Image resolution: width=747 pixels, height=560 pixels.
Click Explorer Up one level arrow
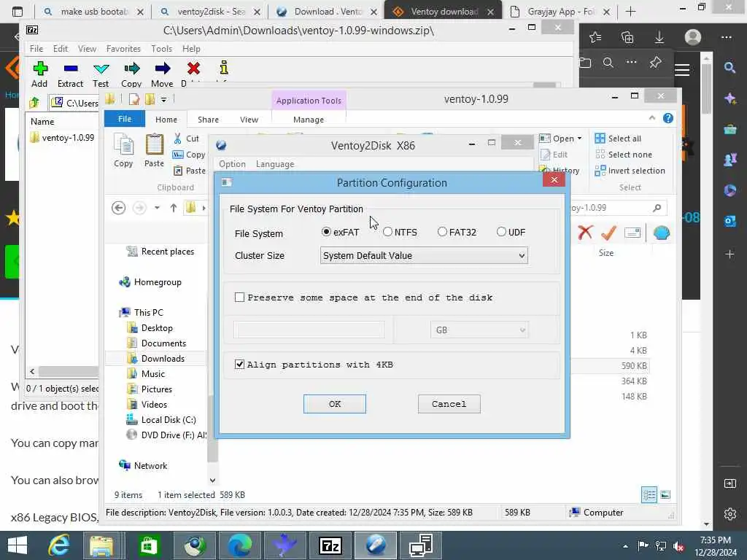(x=174, y=208)
